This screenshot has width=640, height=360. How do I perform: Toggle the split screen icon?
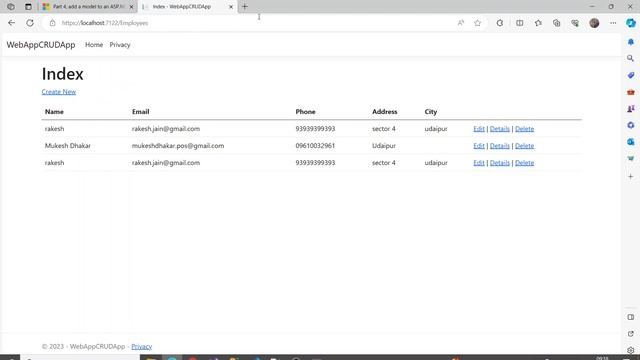(x=520, y=23)
